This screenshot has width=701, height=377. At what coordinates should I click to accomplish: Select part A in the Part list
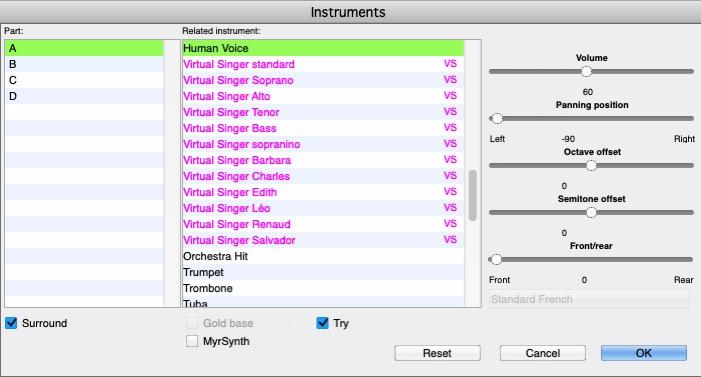[x=84, y=48]
